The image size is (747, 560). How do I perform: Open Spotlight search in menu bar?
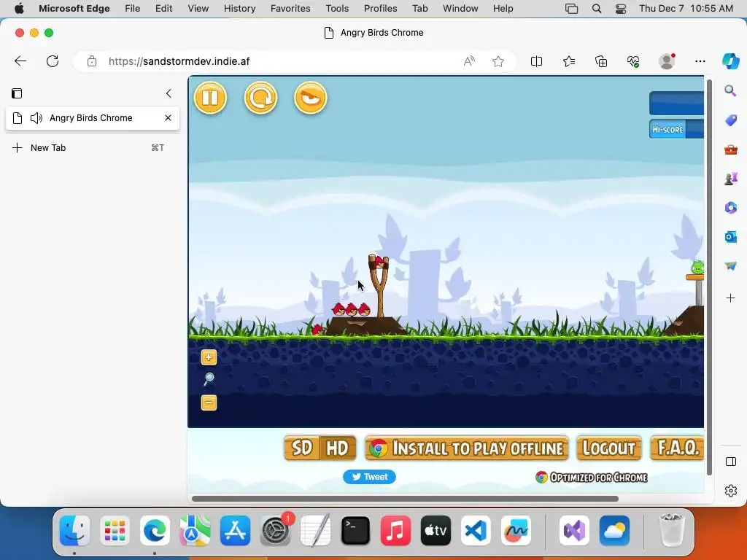tap(597, 9)
